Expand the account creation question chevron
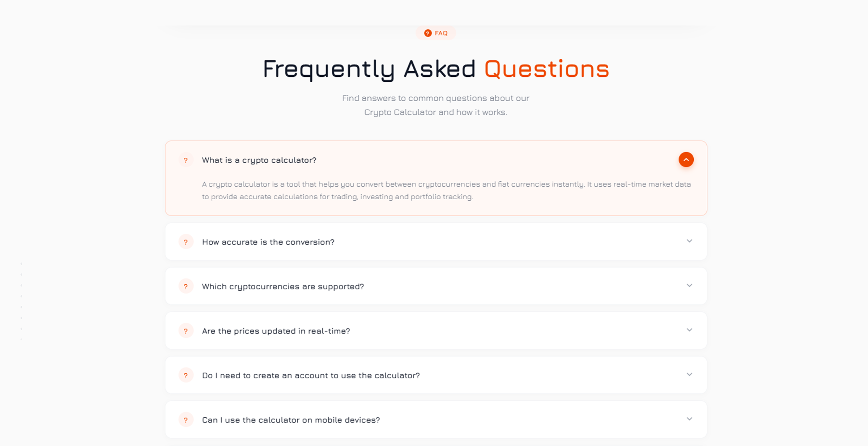Screen dimensions: 868x446 point(689,374)
